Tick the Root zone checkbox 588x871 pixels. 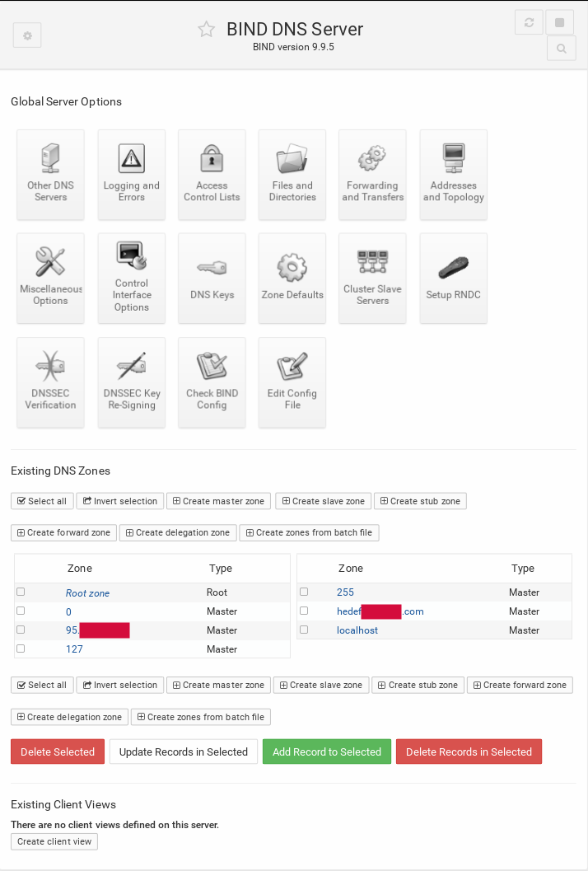tap(21, 592)
